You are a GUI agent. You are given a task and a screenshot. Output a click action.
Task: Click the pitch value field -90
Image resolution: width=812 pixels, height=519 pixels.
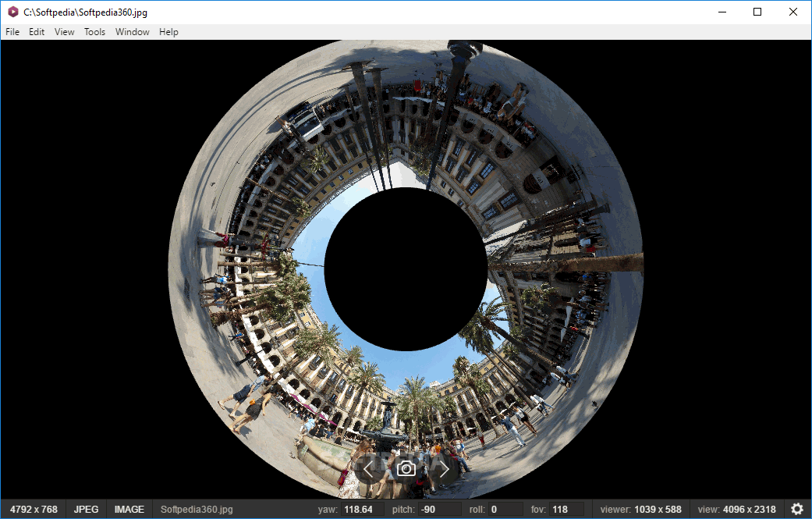coord(440,509)
